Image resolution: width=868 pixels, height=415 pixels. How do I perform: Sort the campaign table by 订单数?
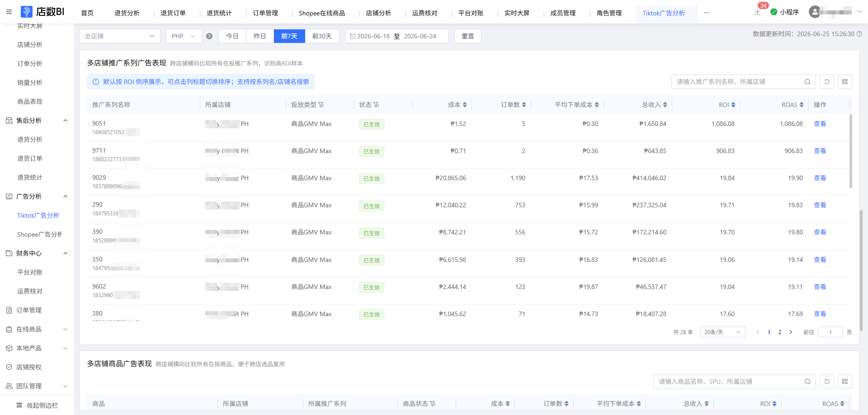(524, 105)
